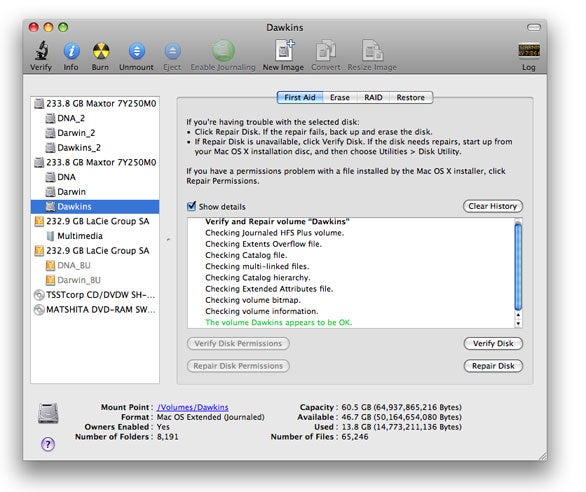Viewport: 586px width, 492px height.
Task: Click the toolbar toggle pill in title bar
Action: tap(534, 27)
